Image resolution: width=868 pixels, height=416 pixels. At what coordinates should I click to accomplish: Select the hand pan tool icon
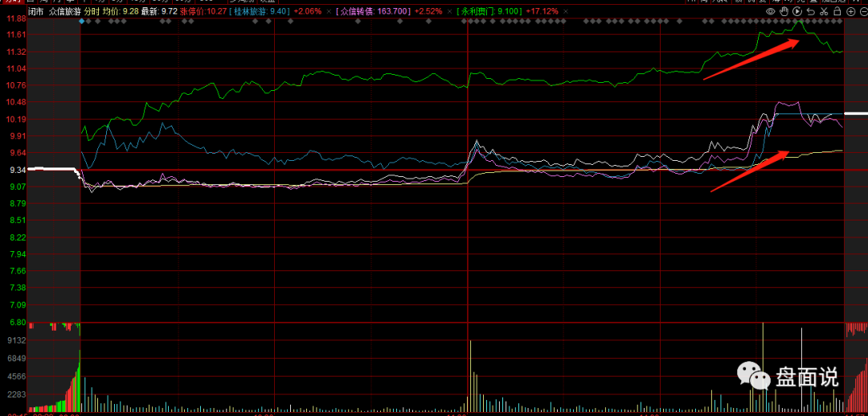tap(784, 11)
